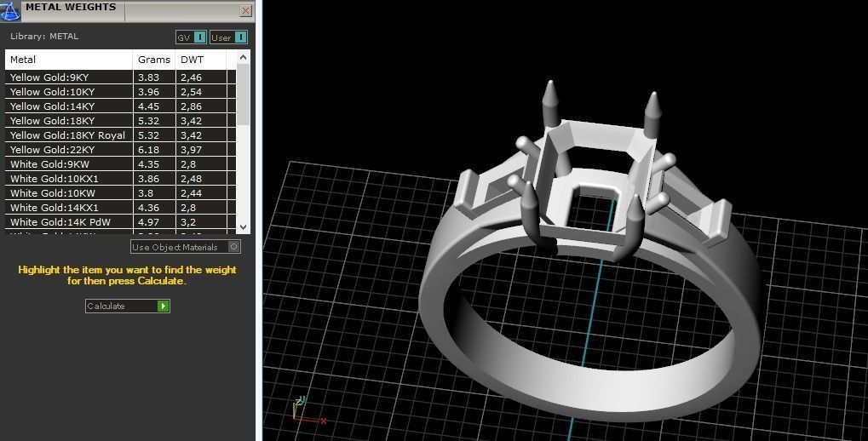Click the 3,2 DWT value

click(188, 222)
